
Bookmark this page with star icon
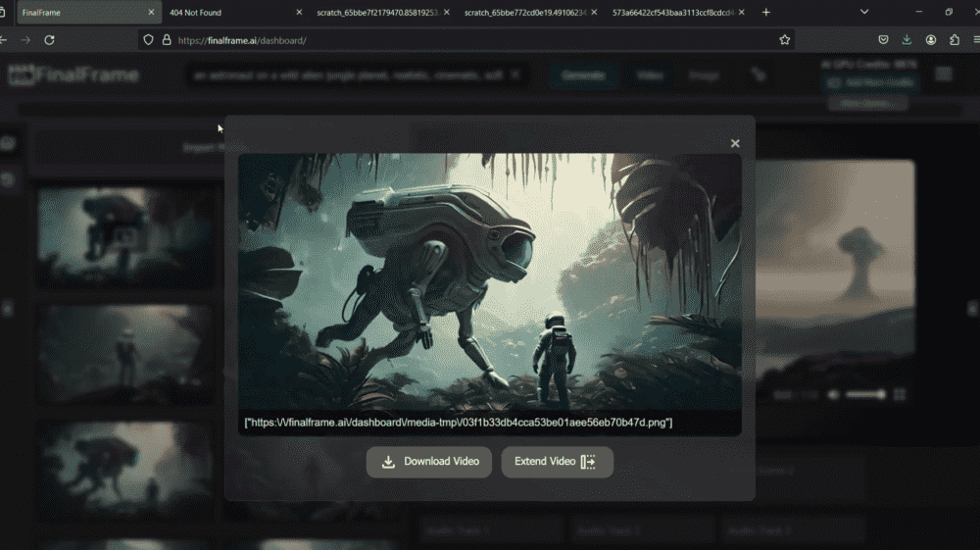(785, 40)
